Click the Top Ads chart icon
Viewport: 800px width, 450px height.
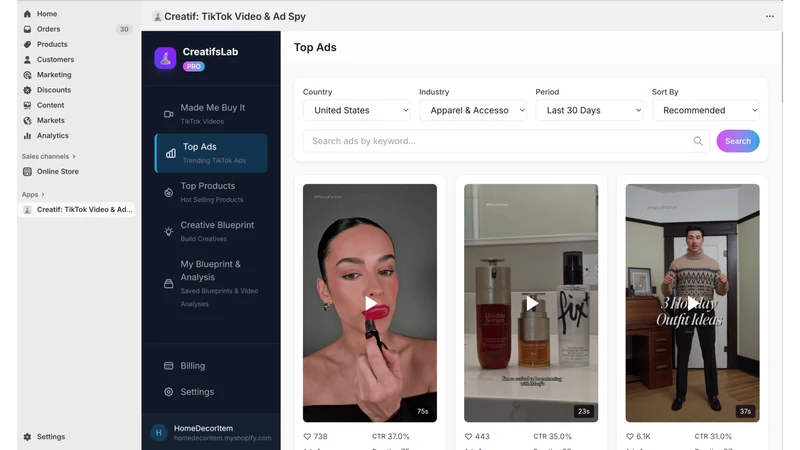[x=171, y=153]
